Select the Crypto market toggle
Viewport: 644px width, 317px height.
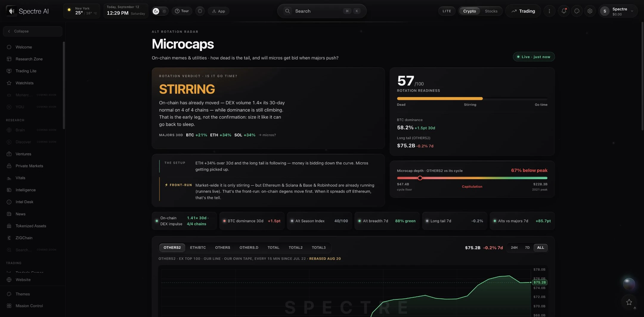click(469, 11)
